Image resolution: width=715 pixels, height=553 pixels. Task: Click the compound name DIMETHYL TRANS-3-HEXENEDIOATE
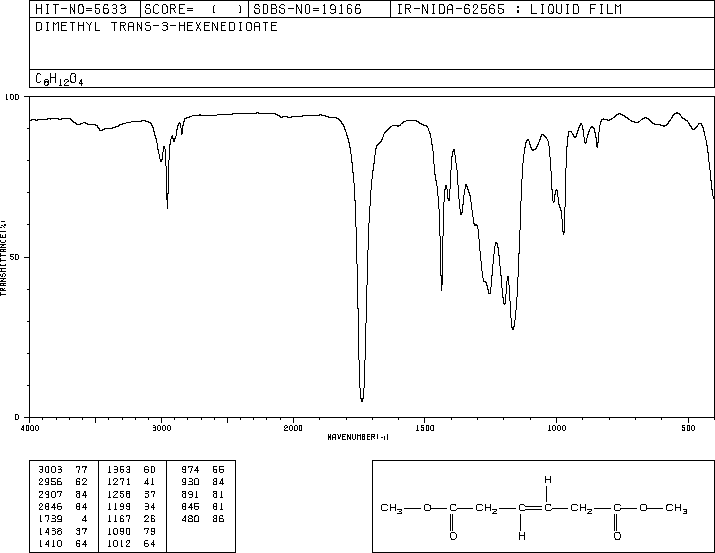156,26
